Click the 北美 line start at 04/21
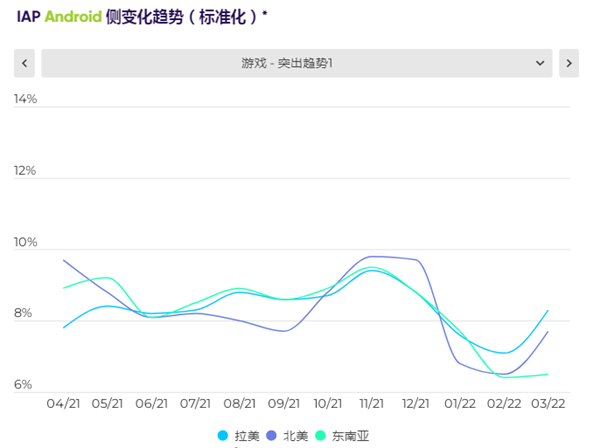The height and width of the screenshot is (448, 600). [x=63, y=260]
